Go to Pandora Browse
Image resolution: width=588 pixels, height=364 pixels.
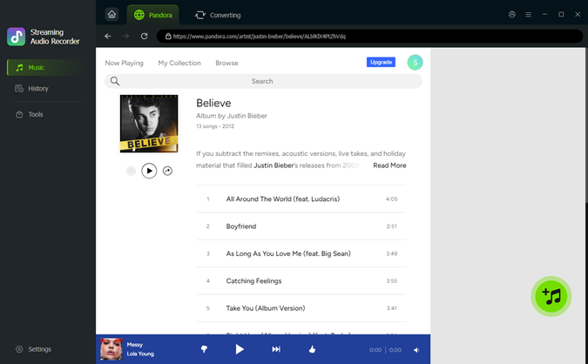pos(226,63)
